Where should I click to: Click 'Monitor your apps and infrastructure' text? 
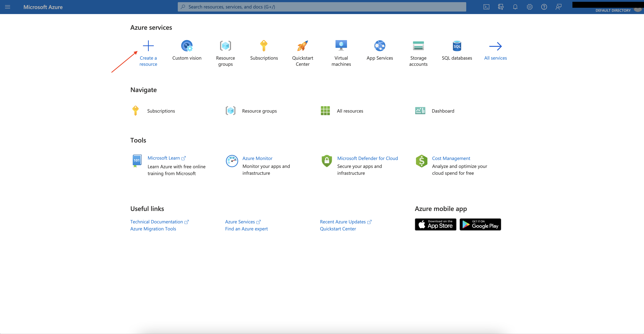[x=266, y=170]
